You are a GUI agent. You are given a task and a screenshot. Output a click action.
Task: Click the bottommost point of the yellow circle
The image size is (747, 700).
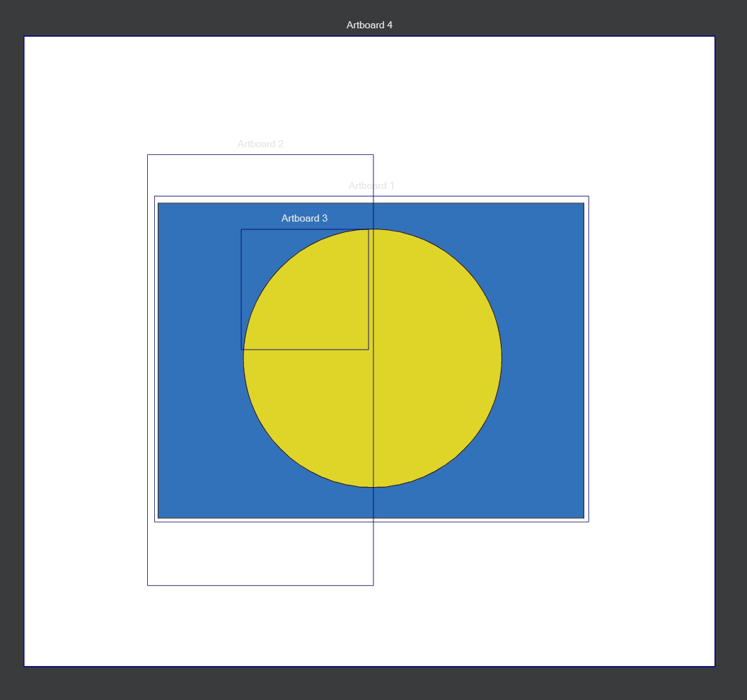point(373,487)
